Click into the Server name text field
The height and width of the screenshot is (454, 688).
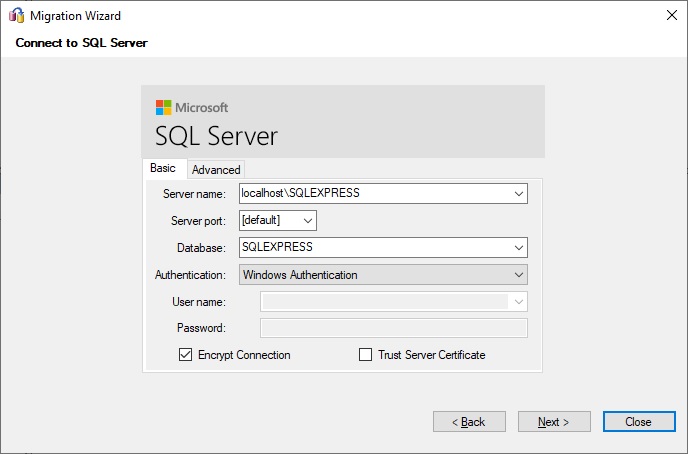375,193
